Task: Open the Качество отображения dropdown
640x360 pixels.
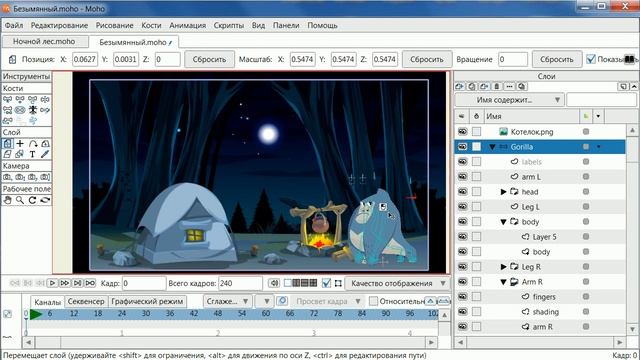Action: (x=397, y=283)
